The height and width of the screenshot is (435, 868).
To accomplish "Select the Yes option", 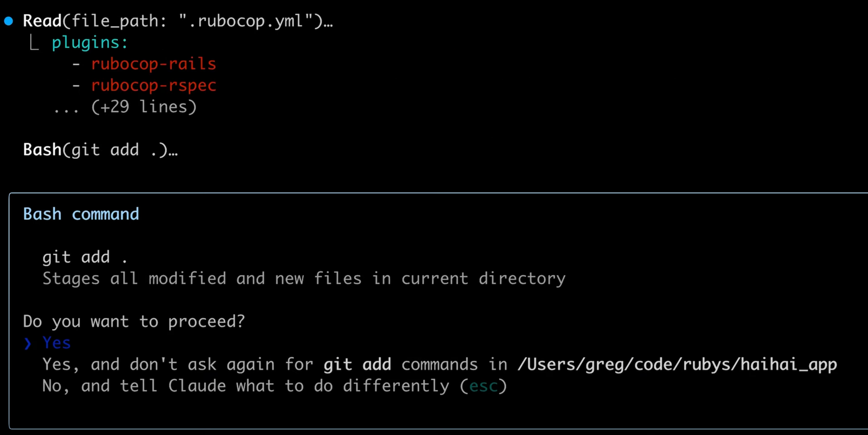I will pyautogui.click(x=55, y=343).
